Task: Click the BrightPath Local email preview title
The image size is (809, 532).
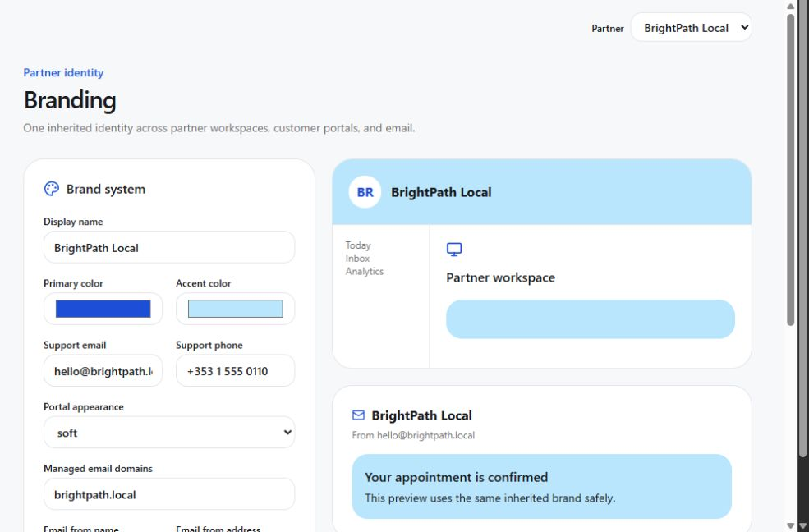Action: (421, 415)
